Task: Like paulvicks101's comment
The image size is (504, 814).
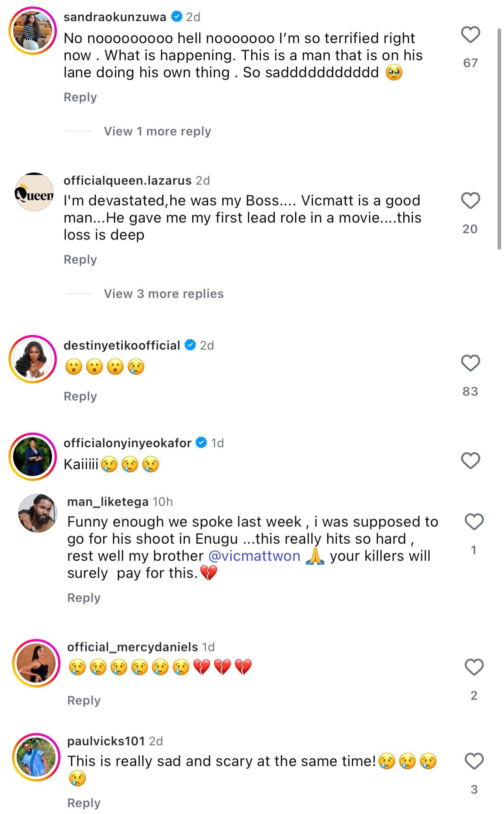Action: [474, 762]
